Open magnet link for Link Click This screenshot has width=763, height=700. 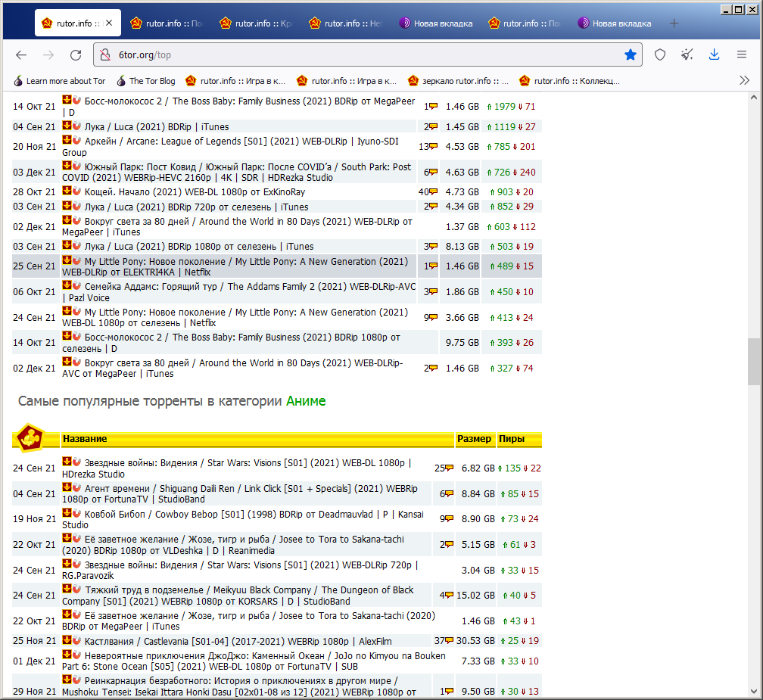click(76, 487)
